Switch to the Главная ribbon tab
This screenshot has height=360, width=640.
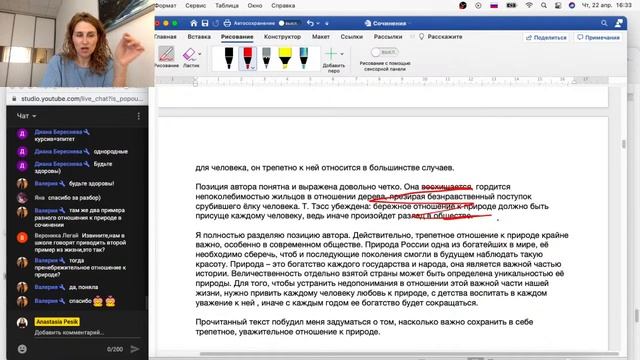click(165, 37)
